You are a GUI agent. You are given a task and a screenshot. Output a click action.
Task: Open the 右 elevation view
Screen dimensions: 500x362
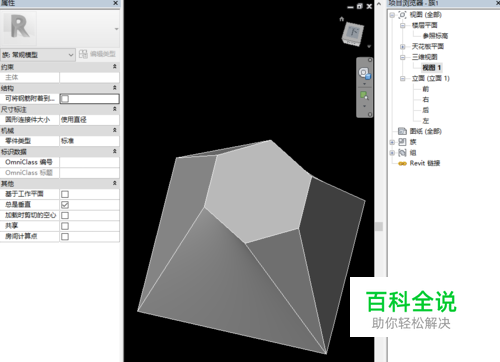[x=426, y=100]
